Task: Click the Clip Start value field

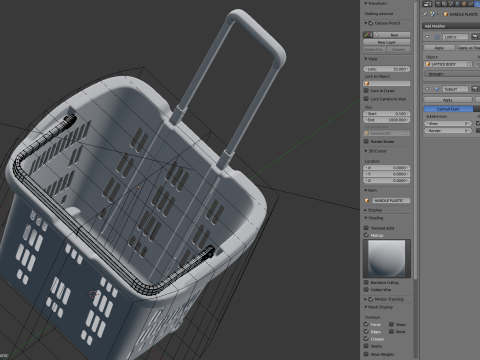Action: click(387, 114)
